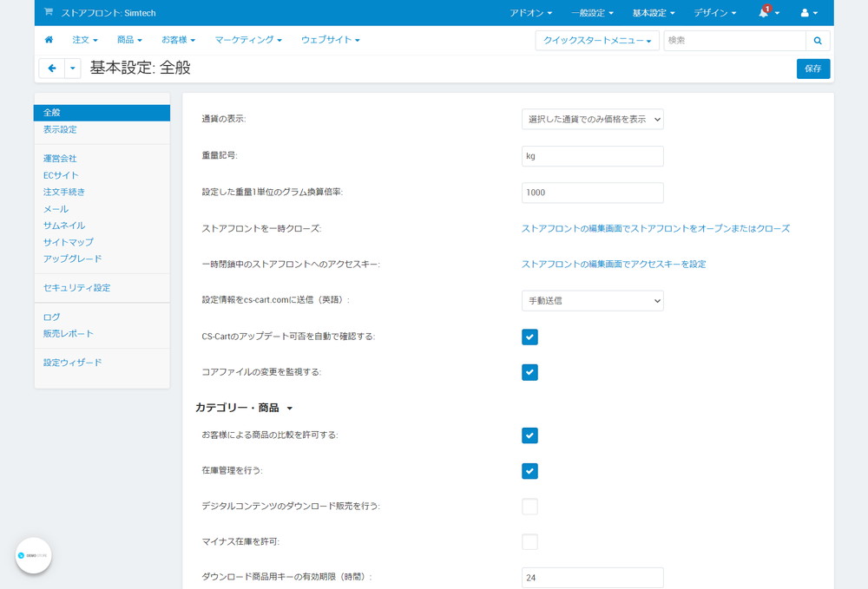Open サイトマップ settings
This screenshot has width=868, height=589.
(x=68, y=242)
